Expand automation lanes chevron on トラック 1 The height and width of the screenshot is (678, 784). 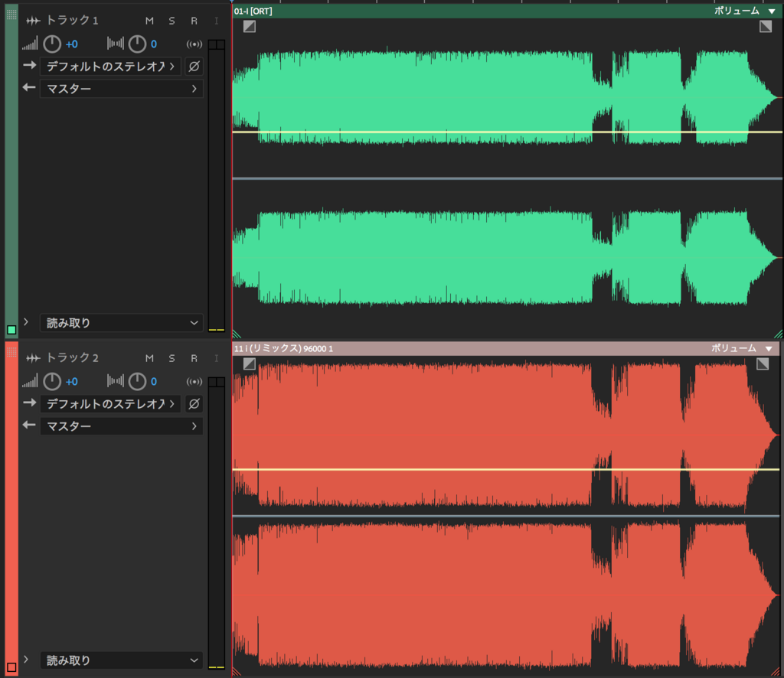coord(26,322)
